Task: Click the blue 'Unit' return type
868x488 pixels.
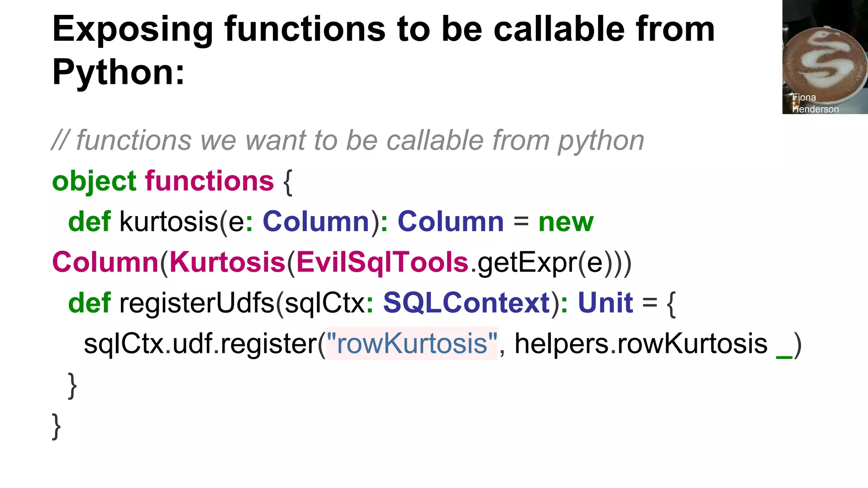Action: [605, 303]
